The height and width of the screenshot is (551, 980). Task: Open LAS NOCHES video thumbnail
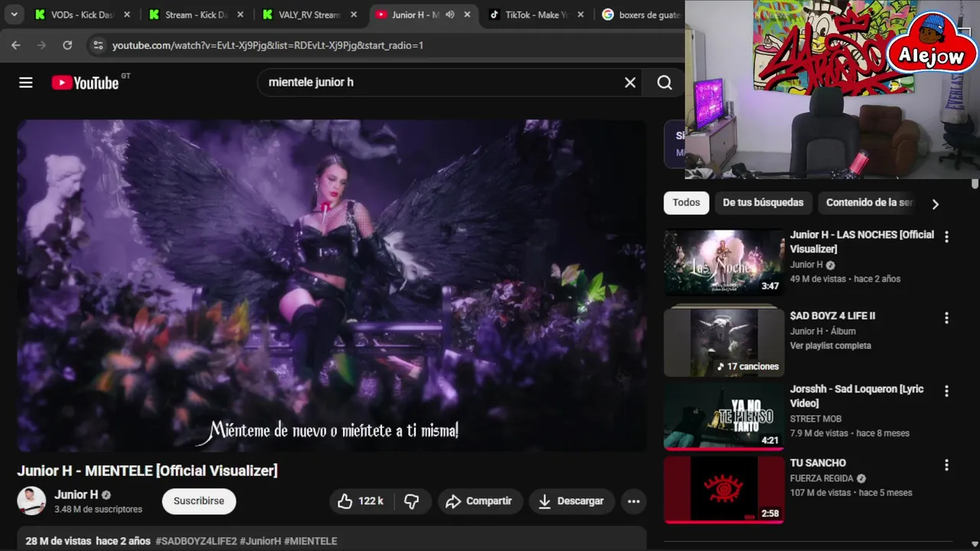[724, 262]
